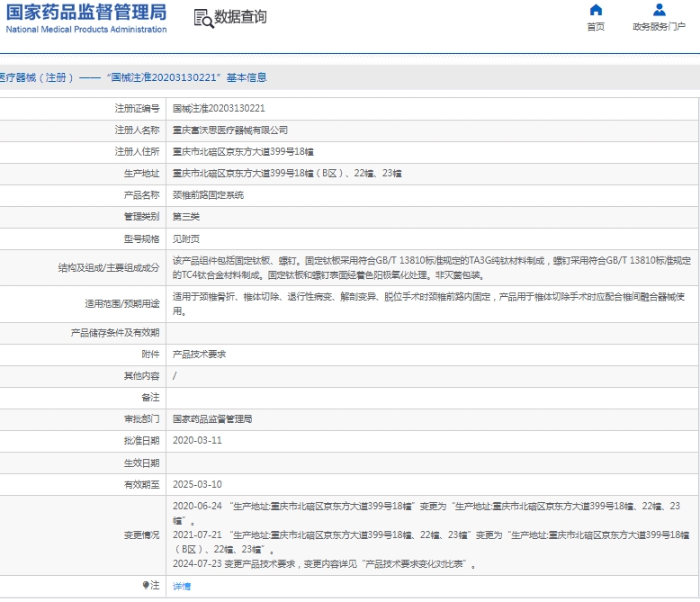Click the government service portal person icon
This screenshot has width=700, height=602.
[x=659, y=10]
